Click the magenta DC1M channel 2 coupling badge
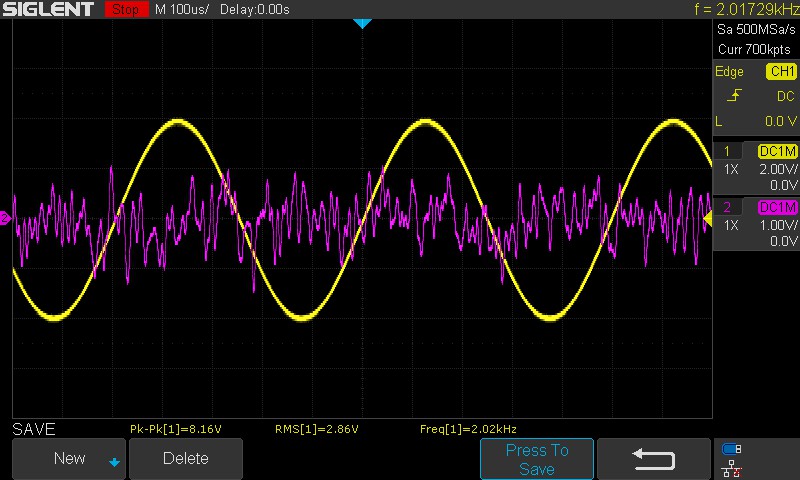The image size is (800, 480). pos(778,207)
